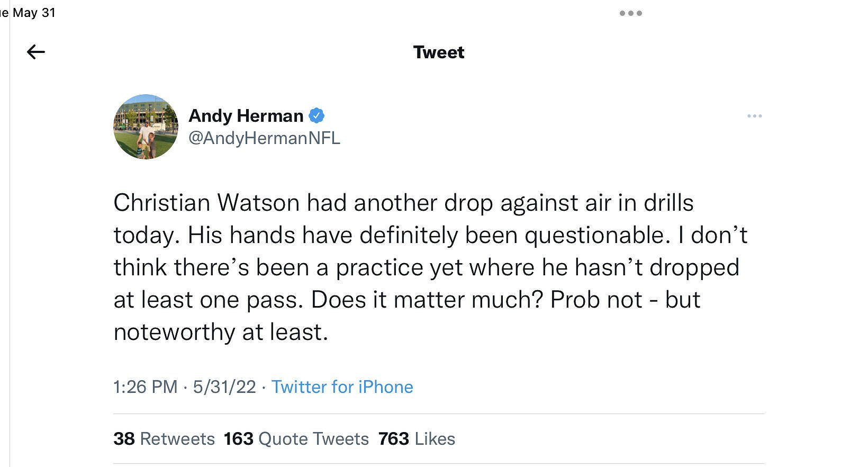Open the 163 Quote Tweets list
The image size is (868, 467).
click(296, 439)
